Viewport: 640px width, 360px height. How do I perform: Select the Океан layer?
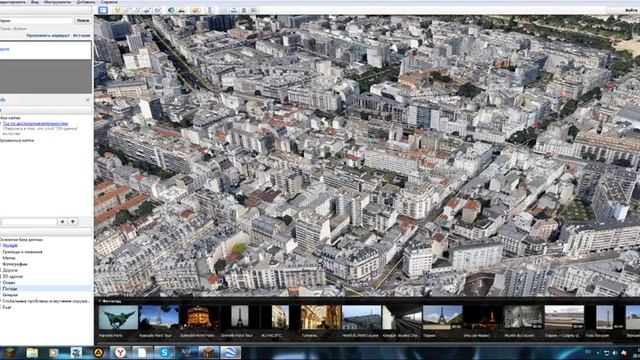9,282
